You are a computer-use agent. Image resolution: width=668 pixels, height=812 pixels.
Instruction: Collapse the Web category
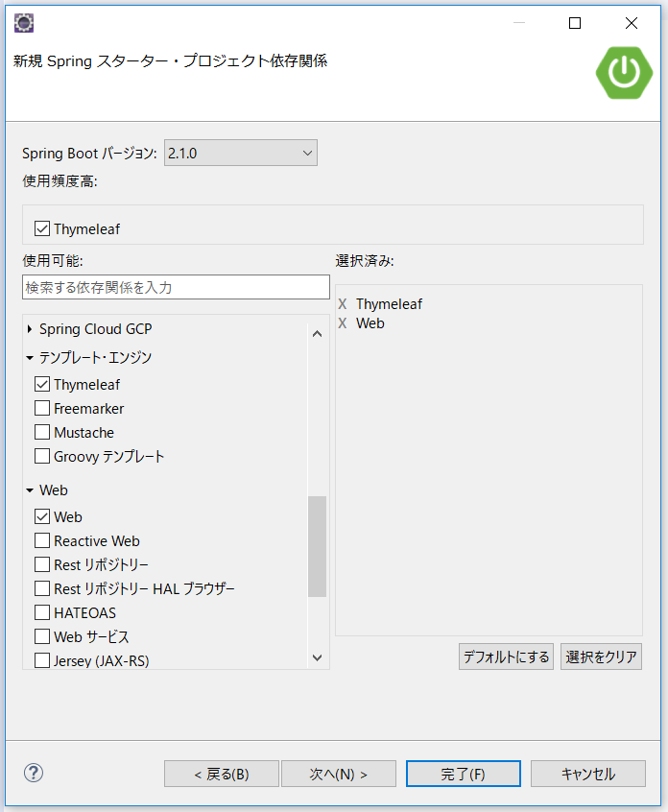pos(30,490)
